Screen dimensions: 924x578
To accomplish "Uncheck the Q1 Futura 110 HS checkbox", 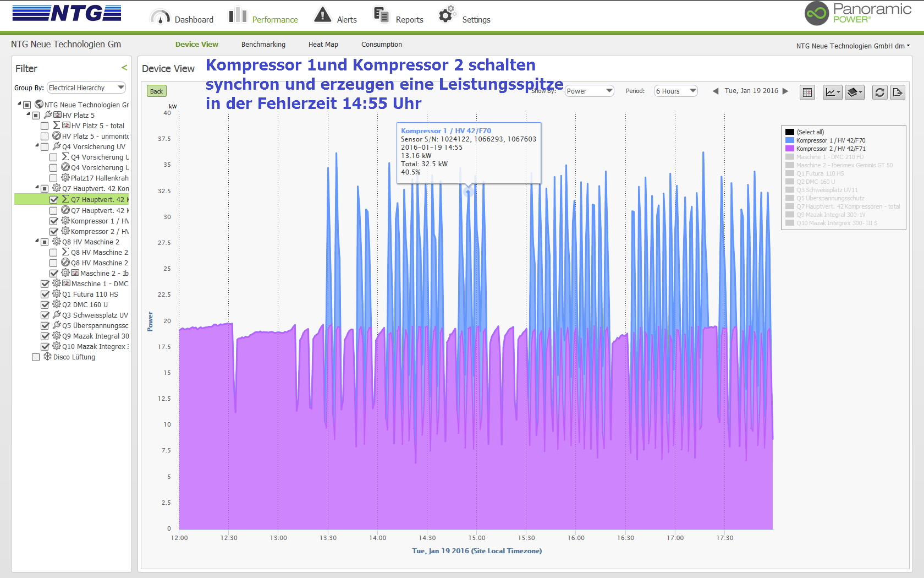I will (45, 295).
